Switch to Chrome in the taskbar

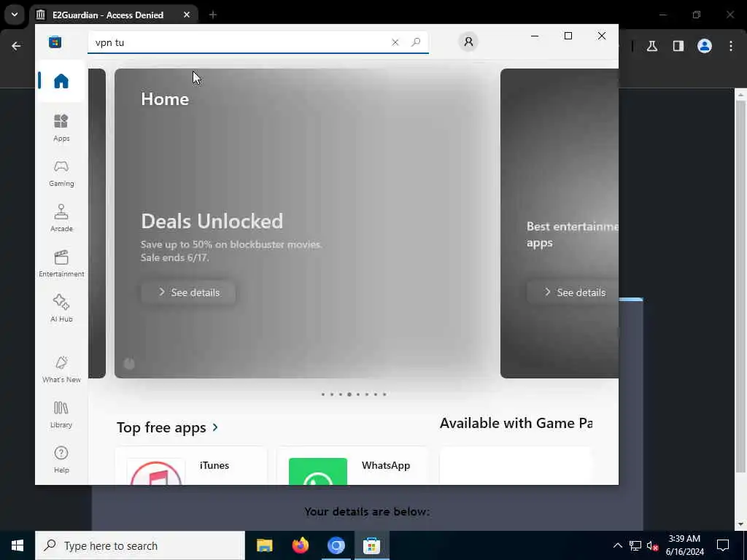[336, 545]
